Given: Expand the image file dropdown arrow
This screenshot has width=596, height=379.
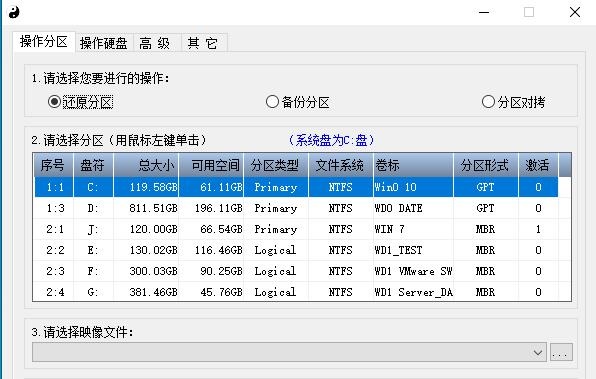Looking at the screenshot, I should 537,352.
